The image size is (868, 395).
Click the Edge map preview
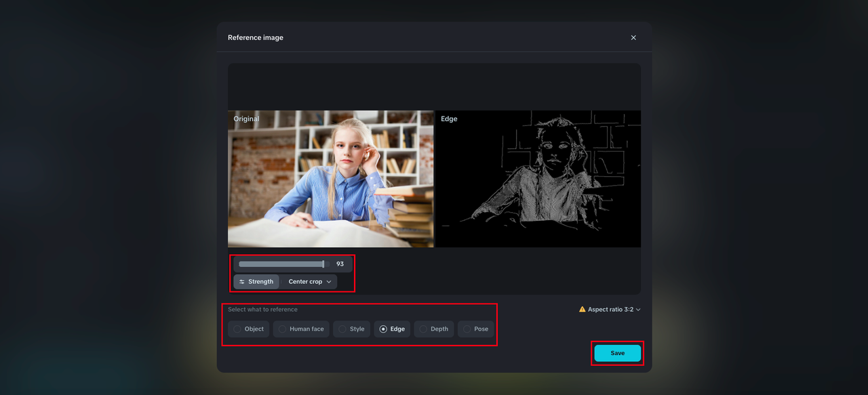tap(538, 179)
